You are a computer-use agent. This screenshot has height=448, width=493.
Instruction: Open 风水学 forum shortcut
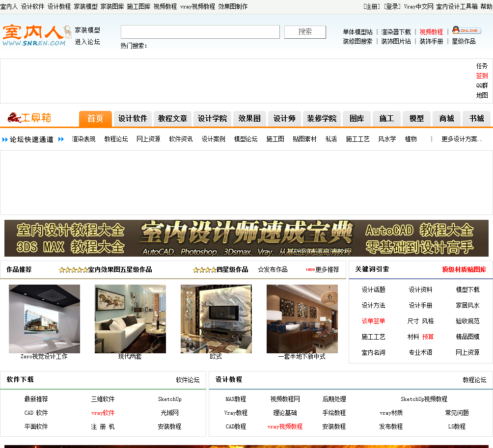pos(387,139)
